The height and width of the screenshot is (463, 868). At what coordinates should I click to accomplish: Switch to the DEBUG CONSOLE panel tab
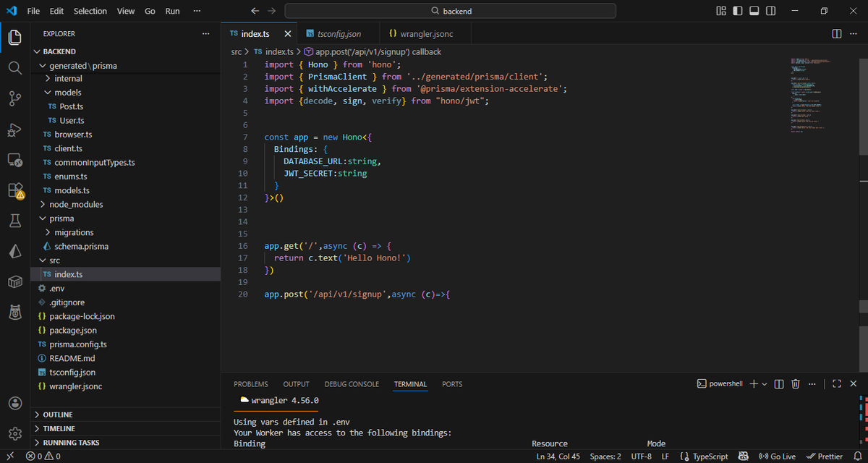352,384
